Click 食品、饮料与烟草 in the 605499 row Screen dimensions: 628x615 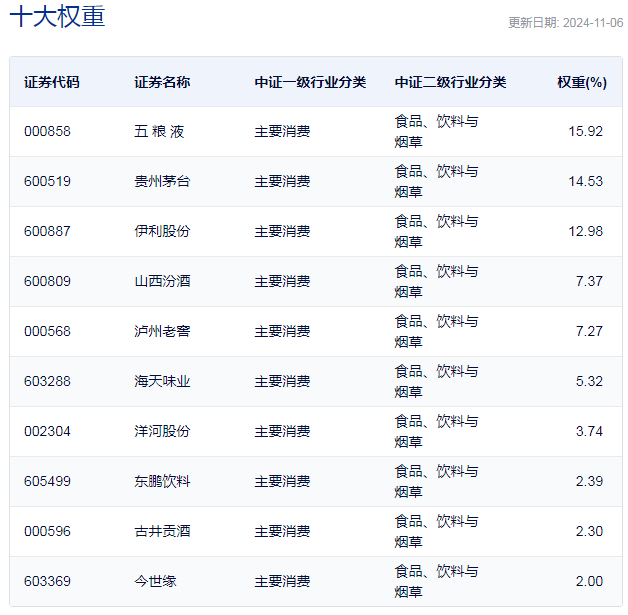coord(437,481)
